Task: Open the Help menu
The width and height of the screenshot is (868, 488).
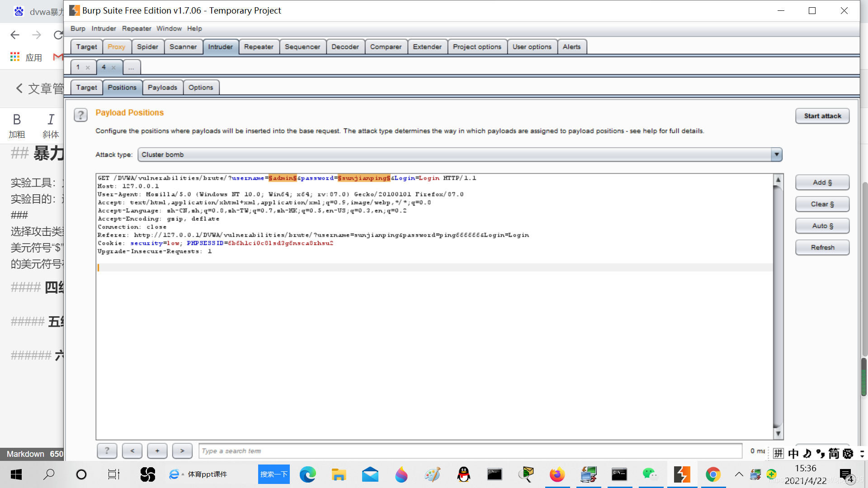Action: point(194,28)
